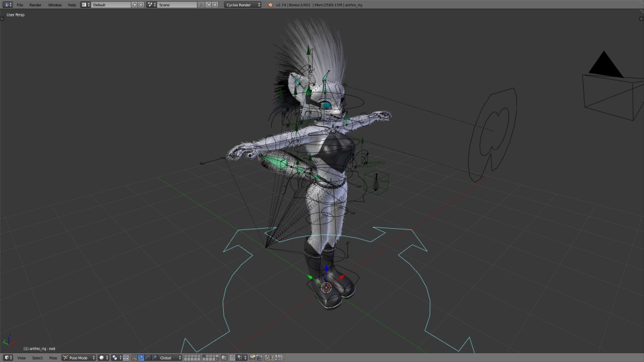Click the OpenGL render still camera icon
This screenshot has width=644, height=362.
click(253, 358)
